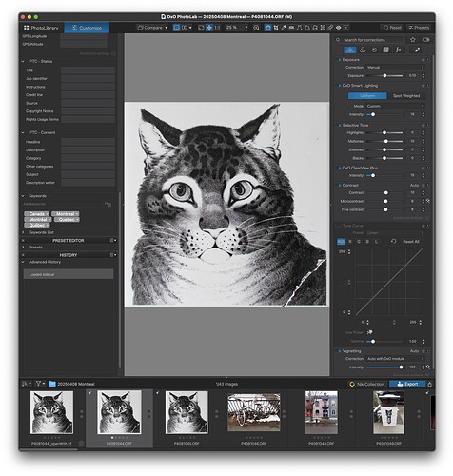The image size is (453, 476).
Task: Open the local adjustments brush tab
Action: [x=417, y=50]
